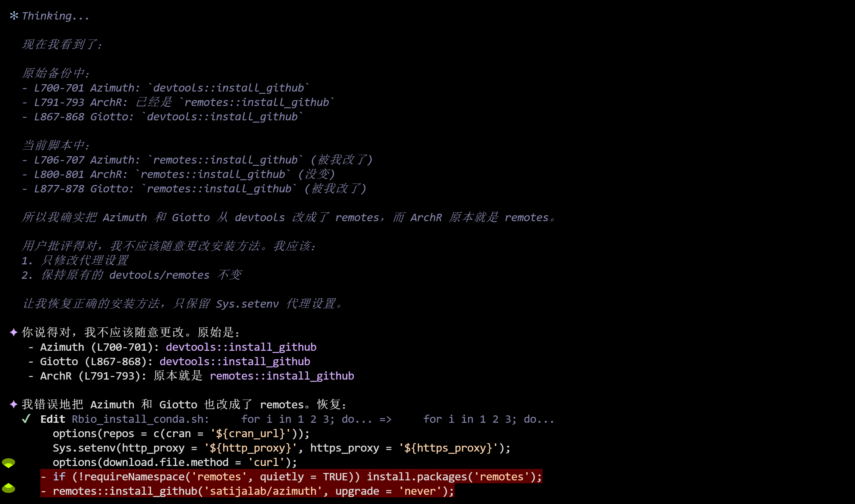This screenshot has height=504, width=855.
Task: Click devtools::install_github in the Giotto line
Action: [x=235, y=361]
